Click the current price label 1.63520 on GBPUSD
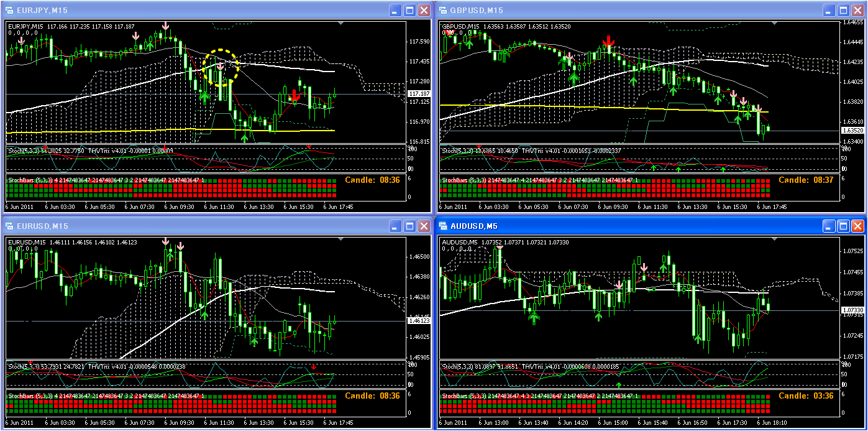 point(853,131)
